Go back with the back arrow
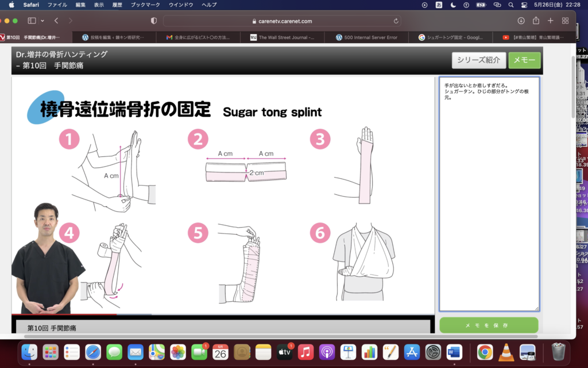 coord(56,21)
